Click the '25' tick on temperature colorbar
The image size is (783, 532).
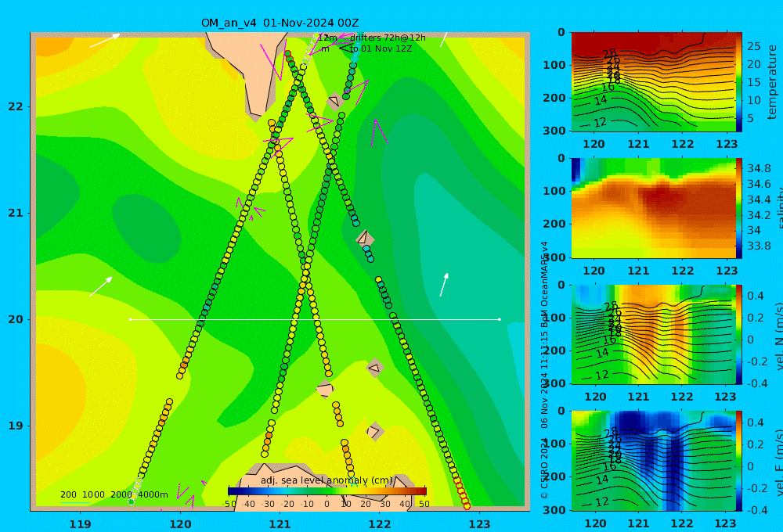coord(754,46)
